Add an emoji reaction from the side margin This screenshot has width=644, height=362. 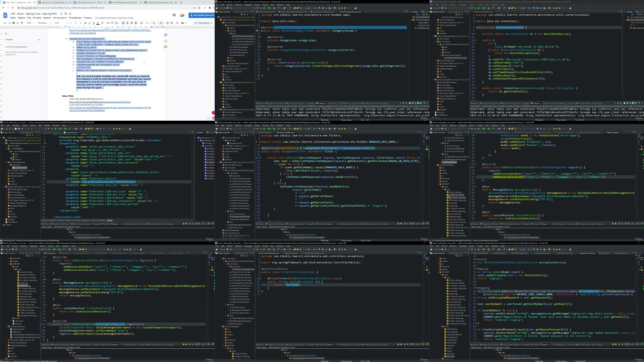[166, 41]
